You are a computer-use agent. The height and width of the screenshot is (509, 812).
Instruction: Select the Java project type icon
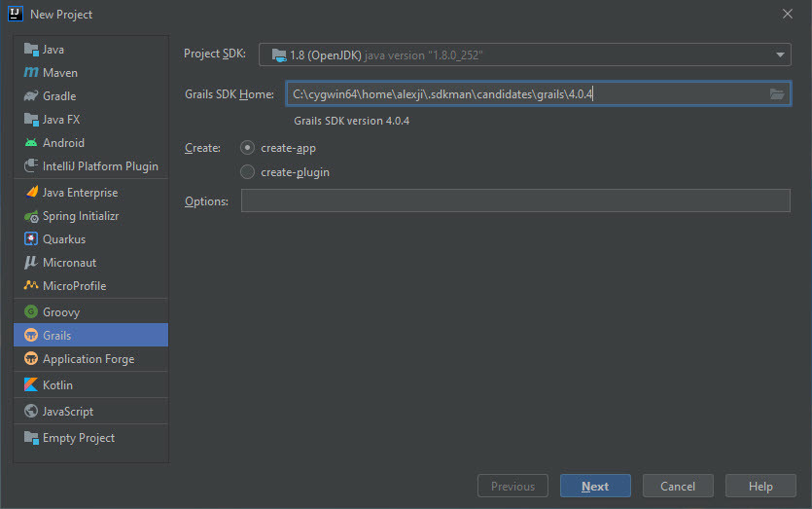[31, 50]
